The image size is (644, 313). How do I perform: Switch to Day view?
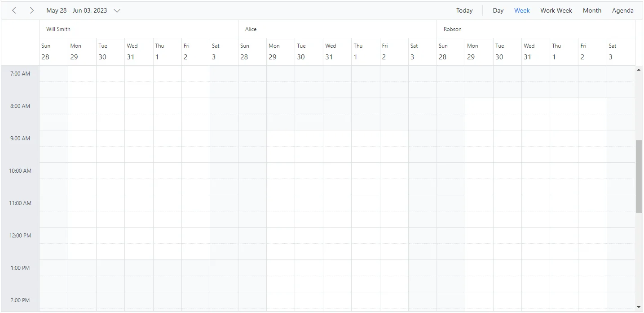pos(498,10)
